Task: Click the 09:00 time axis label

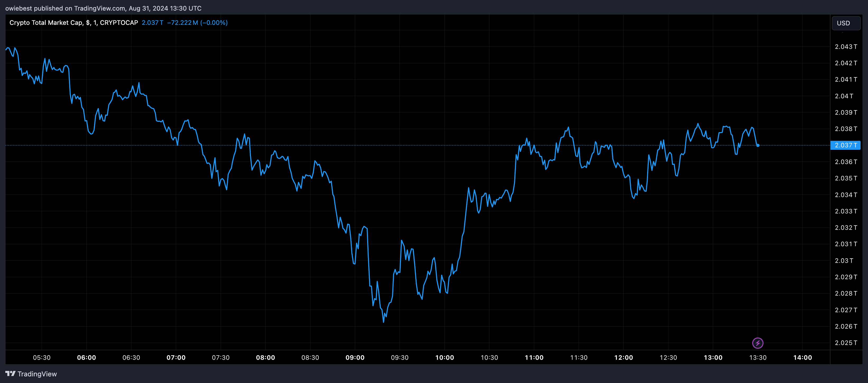Action: click(x=355, y=357)
